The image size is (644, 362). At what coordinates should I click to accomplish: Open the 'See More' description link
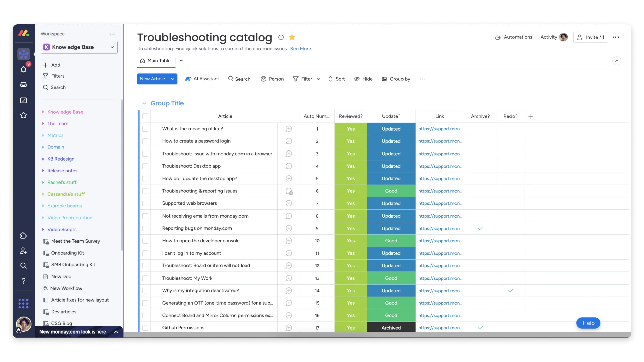pos(301,49)
